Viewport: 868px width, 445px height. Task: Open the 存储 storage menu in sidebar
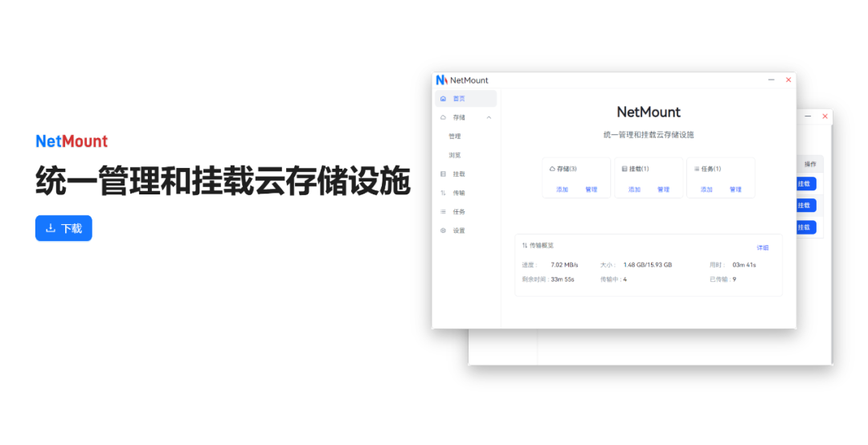click(x=465, y=117)
